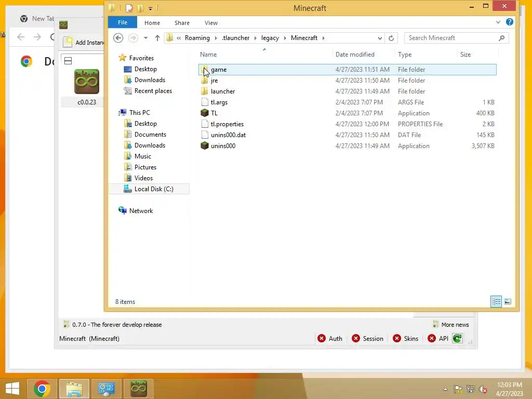
Task: Select Recent places in Favorites
Action: 153,90
